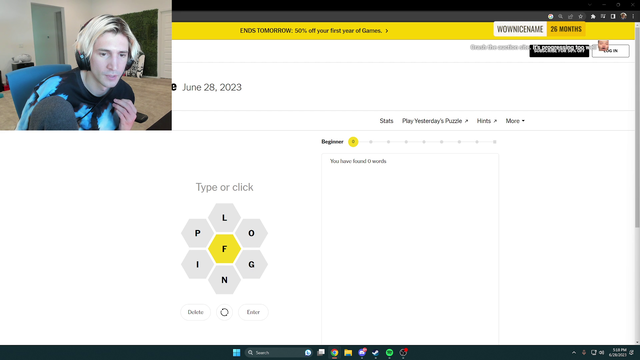Image resolution: width=640 pixels, height=360 pixels.
Task: Expand the system tray hidden icons
Action: coord(574,353)
